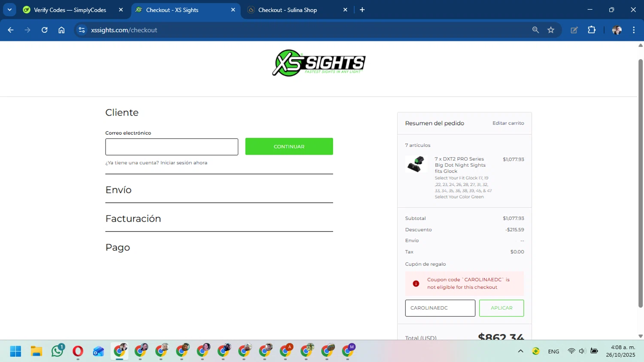
Task: Close the Checkout - Sulina Shop tab
Action: tap(345, 10)
